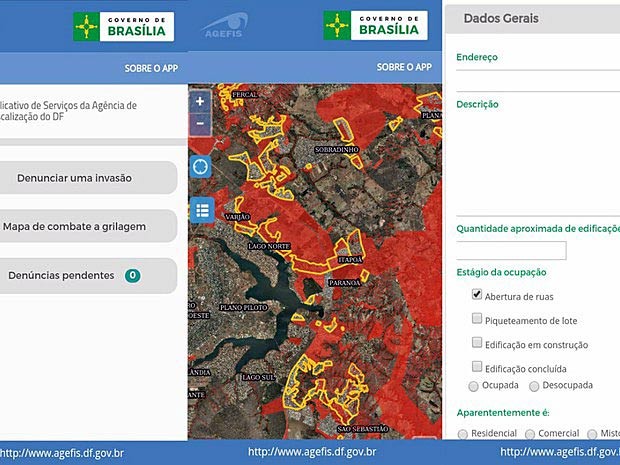The height and width of the screenshot is (465, 620).
Task: Choose the Desocupada radio option
Action: [534, 386]
